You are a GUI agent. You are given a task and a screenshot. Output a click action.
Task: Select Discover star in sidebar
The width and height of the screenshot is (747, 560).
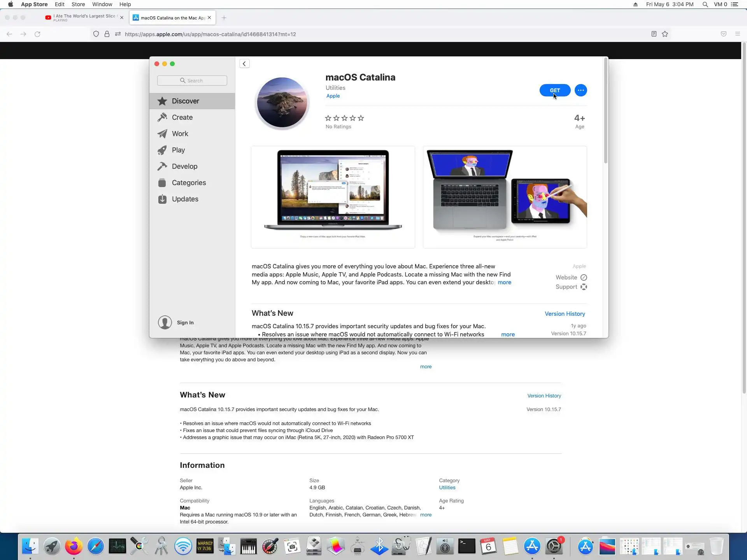point(162,101)
